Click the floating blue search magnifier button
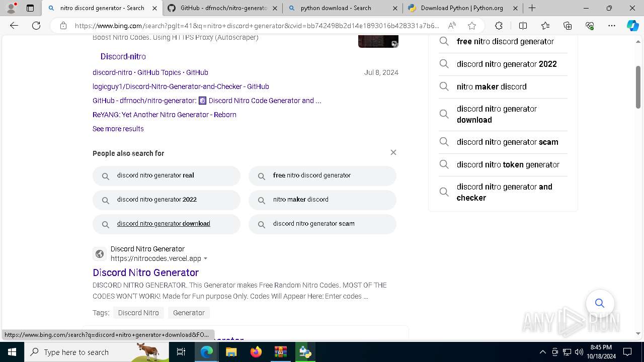 point(600,303)
